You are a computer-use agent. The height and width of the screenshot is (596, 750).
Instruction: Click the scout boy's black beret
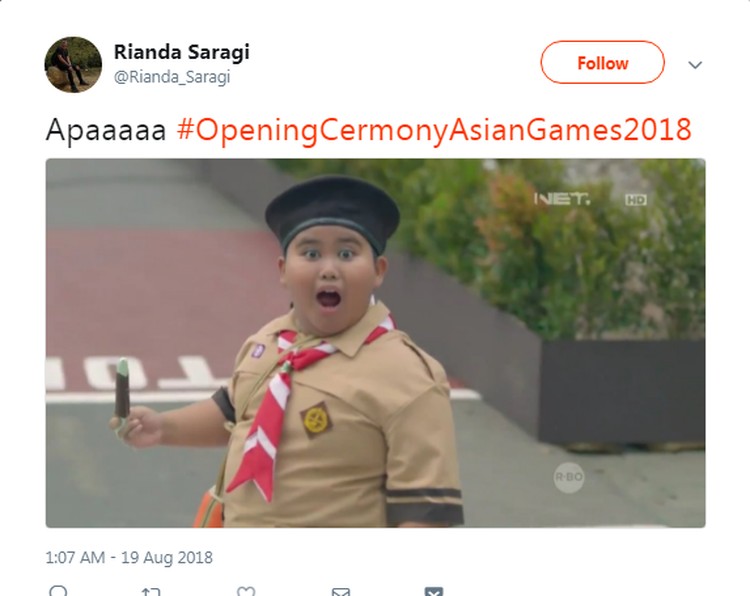[332, 210]
